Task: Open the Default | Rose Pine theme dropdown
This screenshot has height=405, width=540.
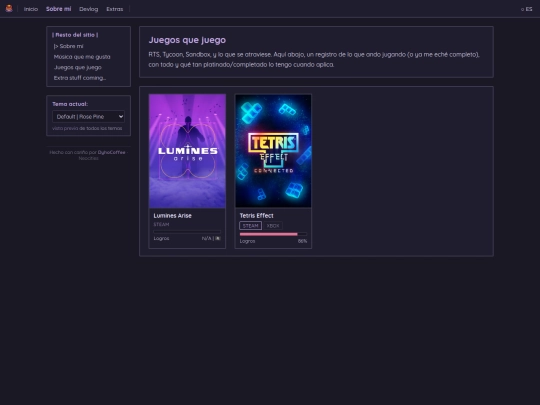Action: pos(89,117)
